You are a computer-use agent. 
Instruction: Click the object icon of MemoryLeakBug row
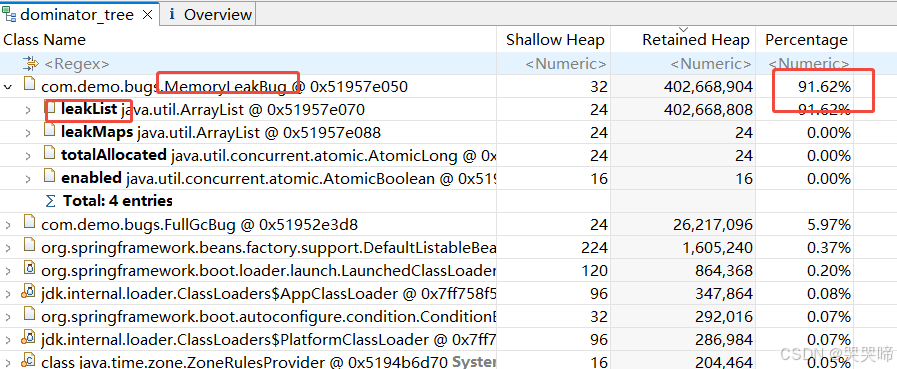pyautogui.click(x=29, y=85)
